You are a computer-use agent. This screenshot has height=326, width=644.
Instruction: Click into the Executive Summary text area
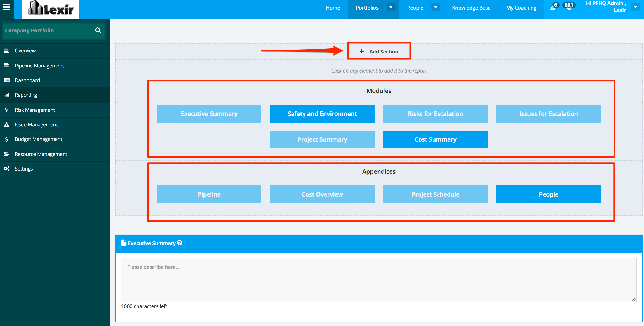379,280
